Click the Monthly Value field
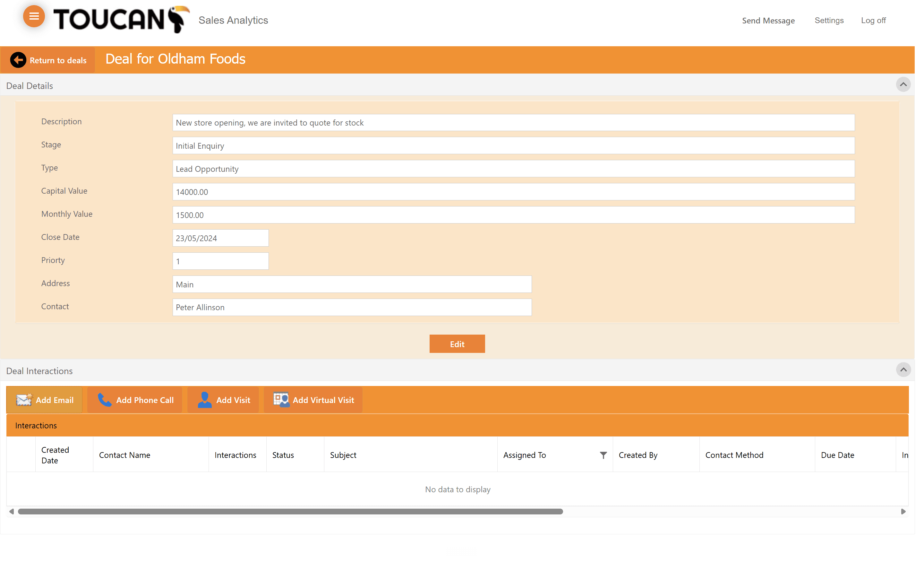The image size is (924, 578). point(514,215)
